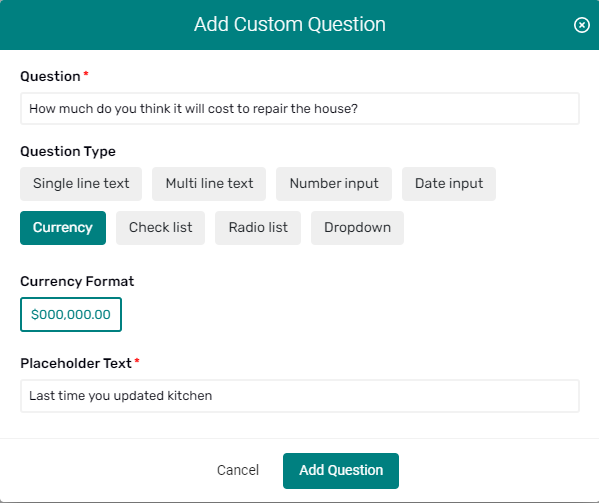599x503 pixels.
Task: Select the $000,000.00 currency format
Action: [71, 314]
